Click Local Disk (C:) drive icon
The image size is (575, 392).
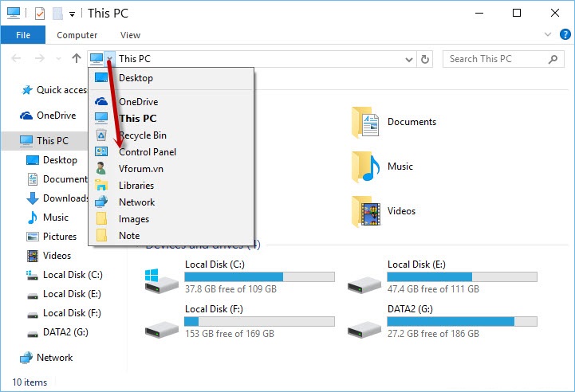(161, 281)
